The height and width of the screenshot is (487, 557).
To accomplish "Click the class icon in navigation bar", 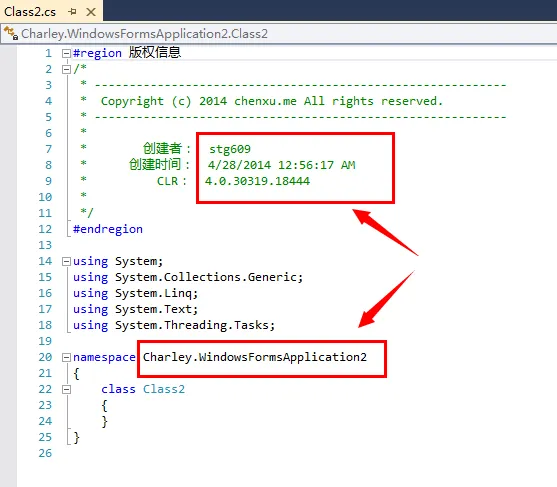I will point(11,33).
